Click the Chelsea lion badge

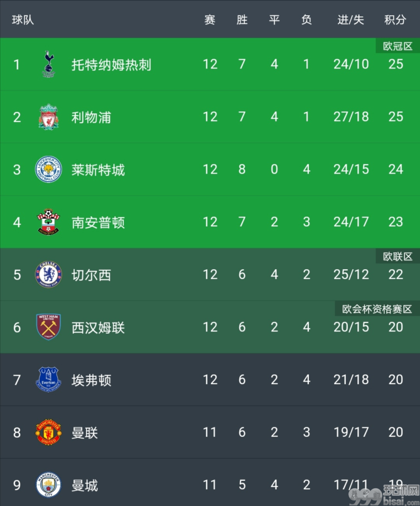(49, 274)
